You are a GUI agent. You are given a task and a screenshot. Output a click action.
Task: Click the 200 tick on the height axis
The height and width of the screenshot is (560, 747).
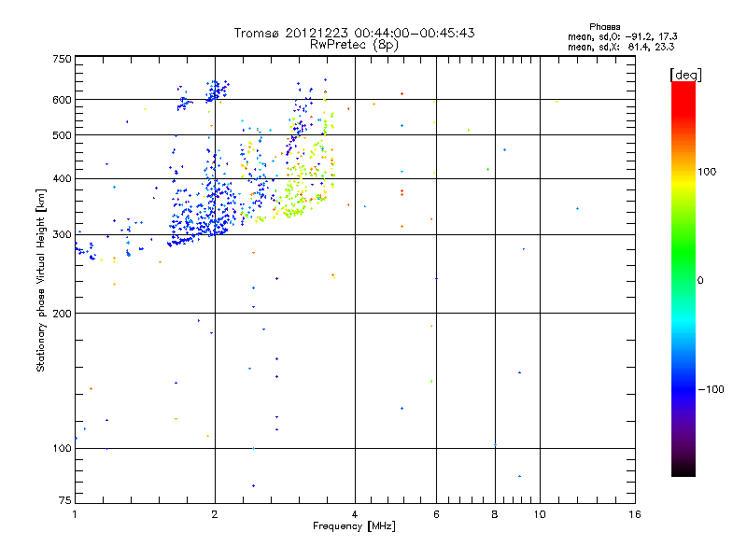coord(63,313)
